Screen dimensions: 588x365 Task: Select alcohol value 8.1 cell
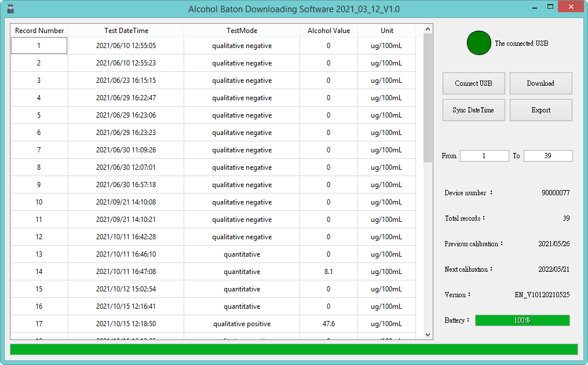point(328,272)
